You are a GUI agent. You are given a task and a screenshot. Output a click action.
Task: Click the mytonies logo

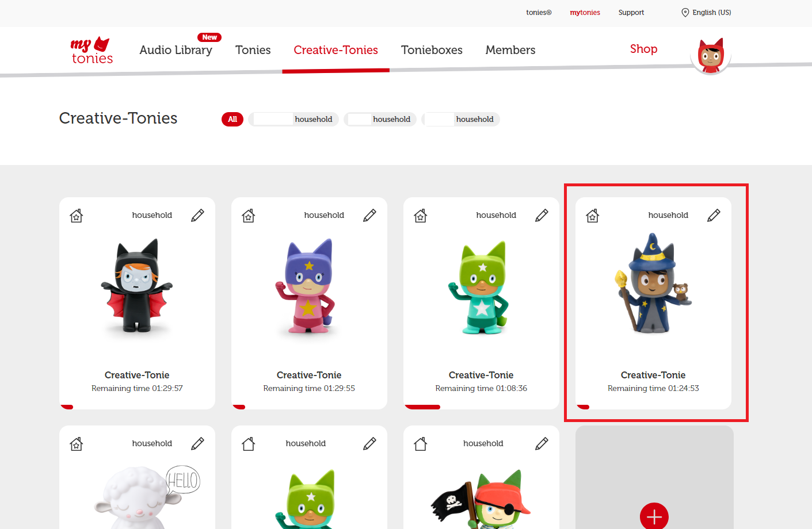[92, 51]
